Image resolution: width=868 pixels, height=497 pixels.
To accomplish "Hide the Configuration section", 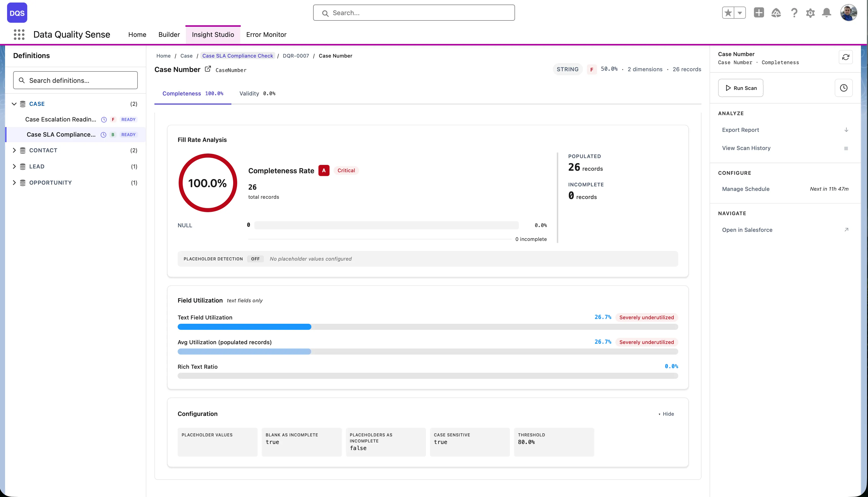I will tap(667, 414).
